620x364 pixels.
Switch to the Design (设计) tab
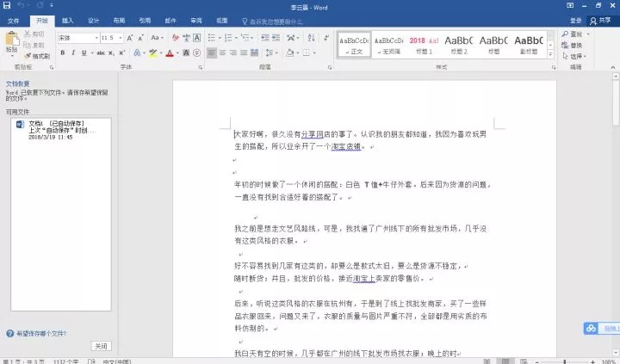93,21
